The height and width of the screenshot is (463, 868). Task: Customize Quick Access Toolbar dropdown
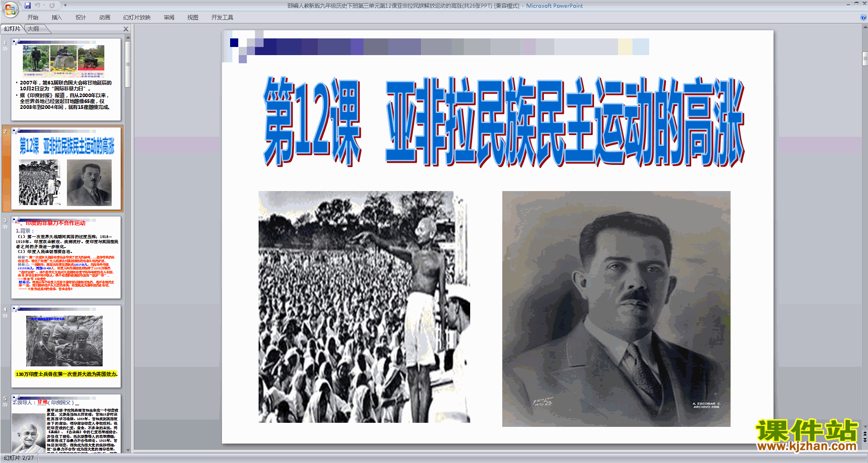[65, 5]
